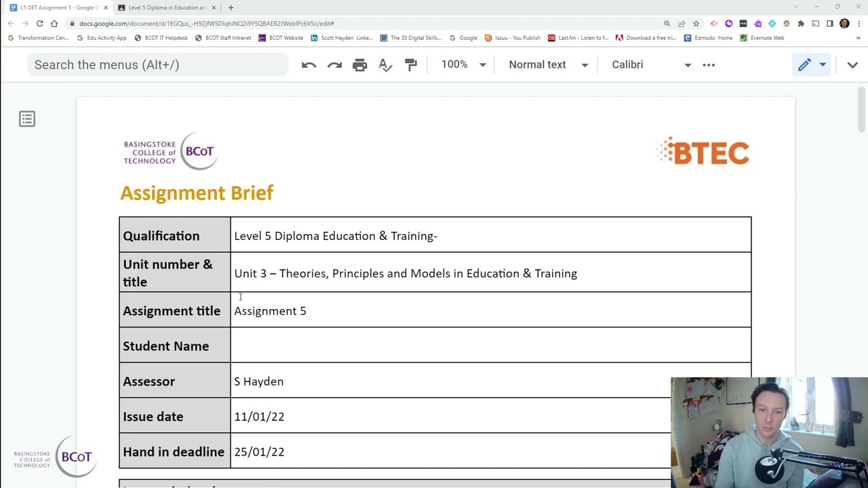This screenshot has height=488, width=868.
Task: Click the browser Forward arrow
Action: point(25,23)
